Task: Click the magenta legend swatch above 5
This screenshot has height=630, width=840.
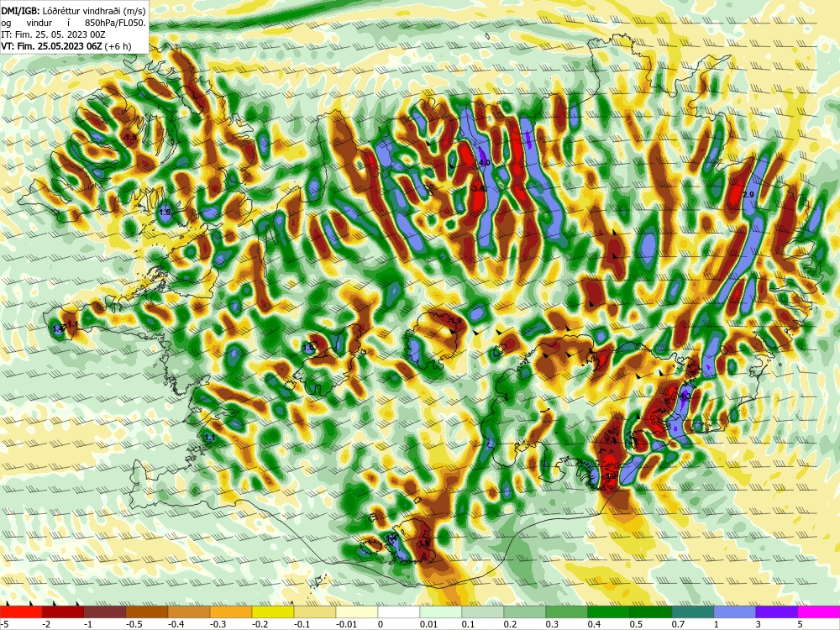Action: (x=818, y=612)
